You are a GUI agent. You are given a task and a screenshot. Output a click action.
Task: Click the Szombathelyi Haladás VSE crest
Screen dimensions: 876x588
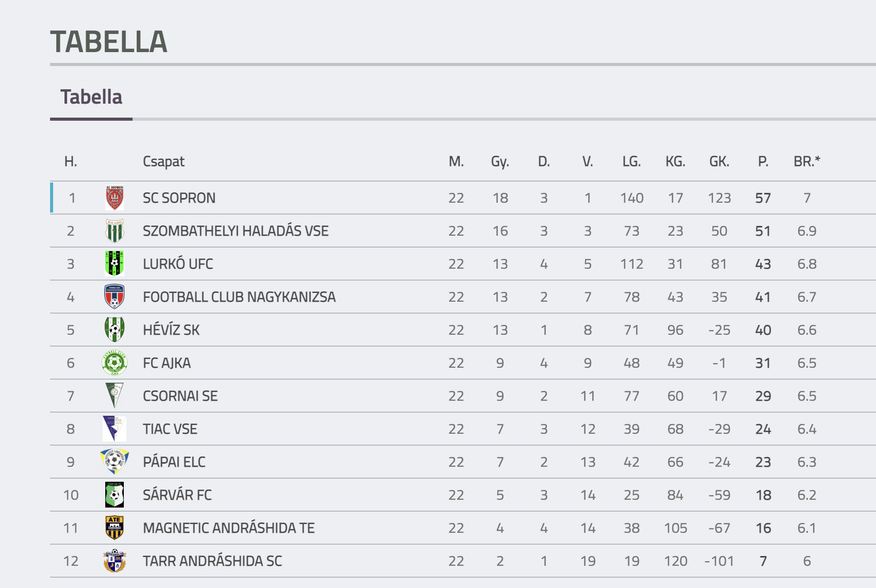(115, 231)
